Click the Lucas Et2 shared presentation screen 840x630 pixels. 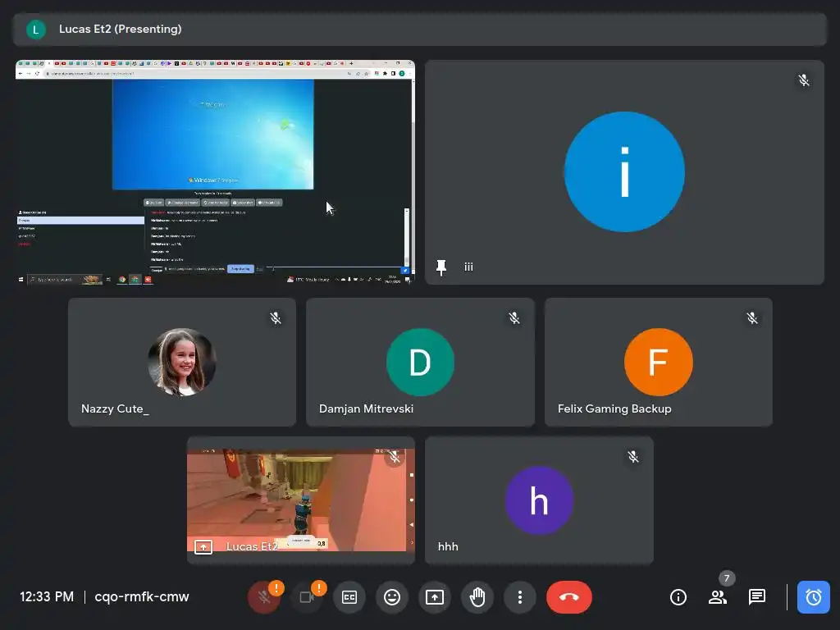click(215, 172)
